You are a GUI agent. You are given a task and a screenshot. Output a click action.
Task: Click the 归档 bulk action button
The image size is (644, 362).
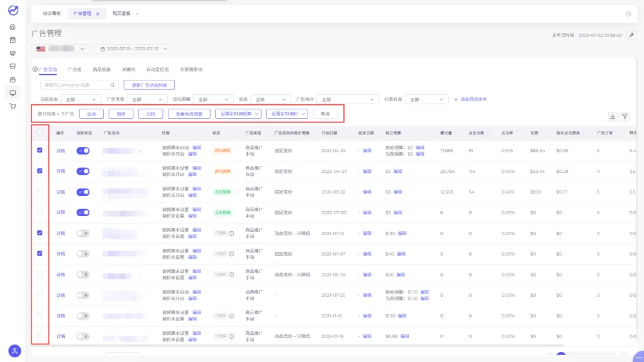coord(151,114)
